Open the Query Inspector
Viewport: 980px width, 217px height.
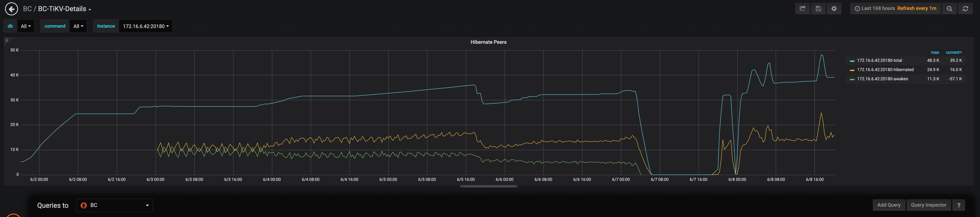tap(929, 205)
